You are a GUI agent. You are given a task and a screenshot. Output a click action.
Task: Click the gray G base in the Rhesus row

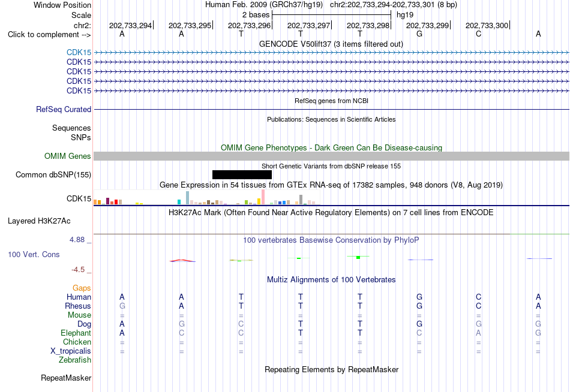[122, 306]
